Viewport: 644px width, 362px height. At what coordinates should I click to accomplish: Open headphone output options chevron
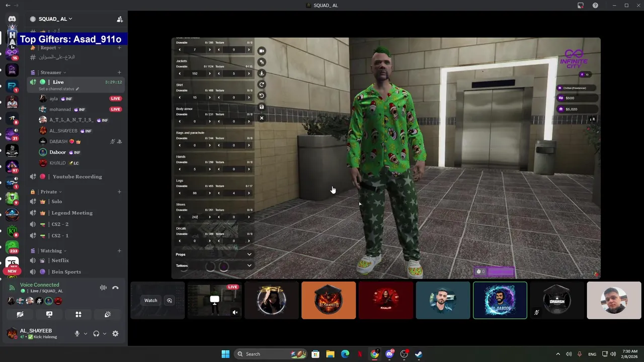(105, 334)
